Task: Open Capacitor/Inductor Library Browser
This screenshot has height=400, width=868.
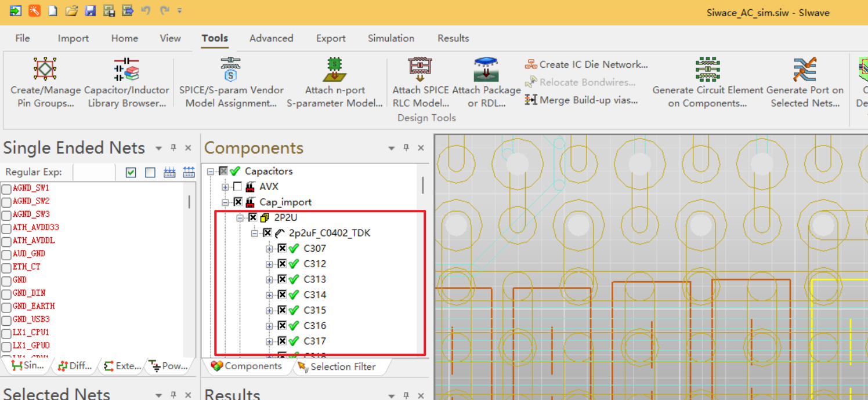Action: (126, 82)
